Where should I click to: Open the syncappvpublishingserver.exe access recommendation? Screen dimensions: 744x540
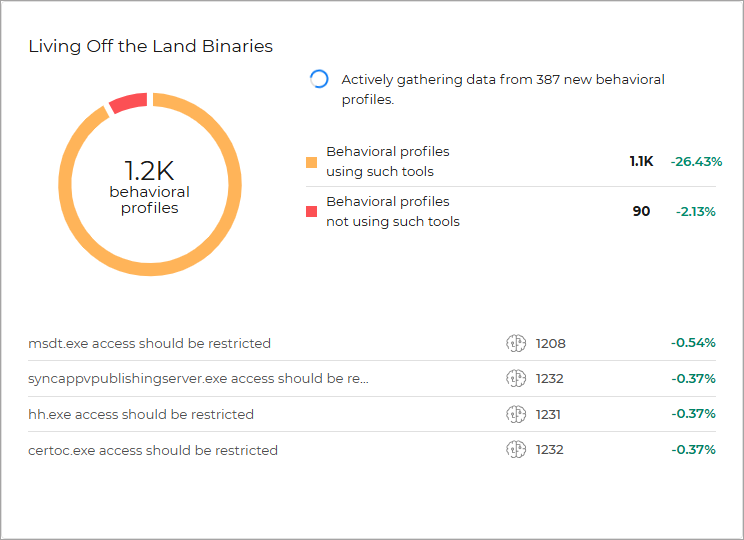click(x=198, y=379)
